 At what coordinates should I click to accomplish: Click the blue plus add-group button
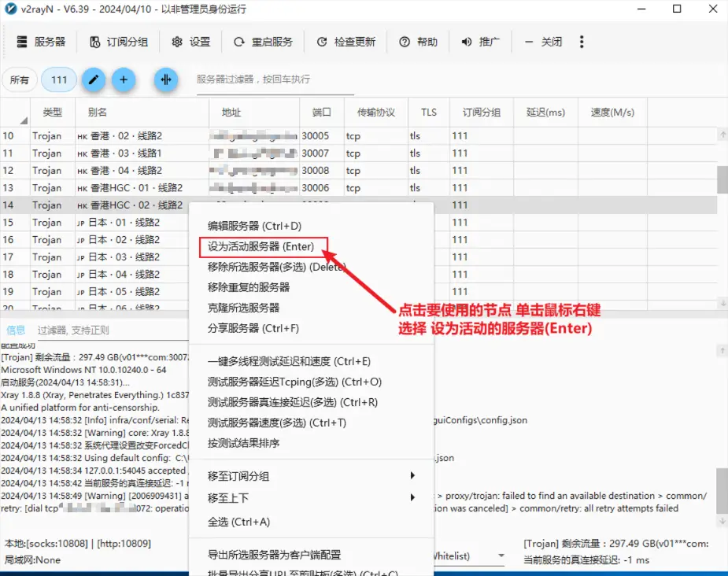pos(124,79)
